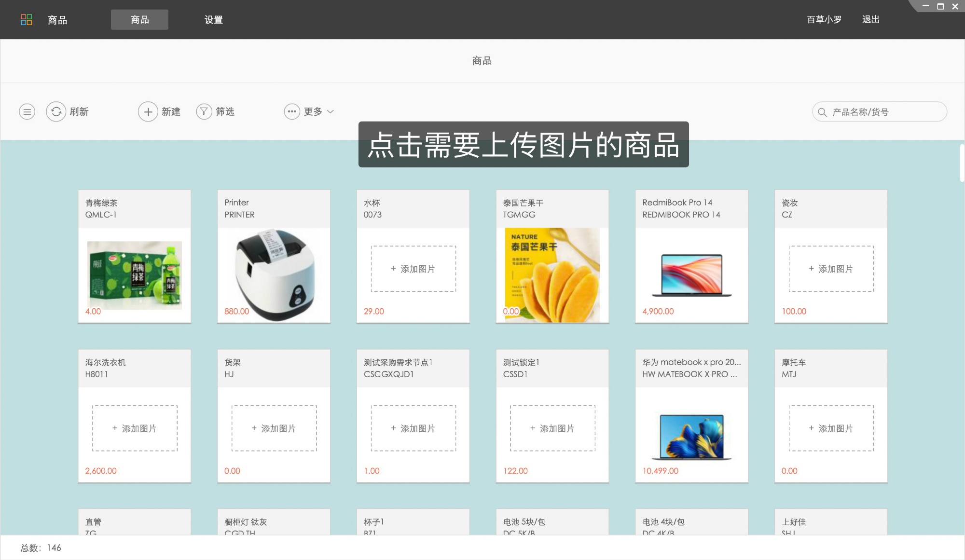965x560 pixels.
Task: Click 退出 to log out
Action: tap(870, 19)
